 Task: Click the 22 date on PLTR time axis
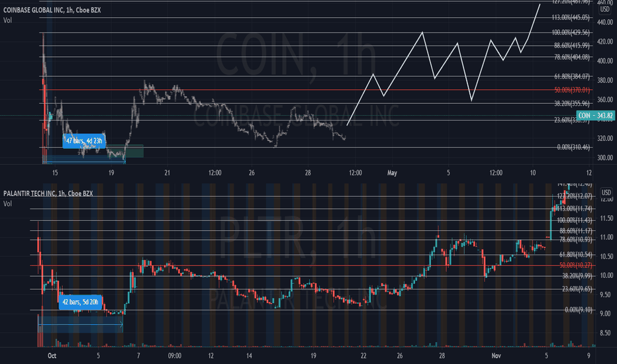(x=363, y=356)
